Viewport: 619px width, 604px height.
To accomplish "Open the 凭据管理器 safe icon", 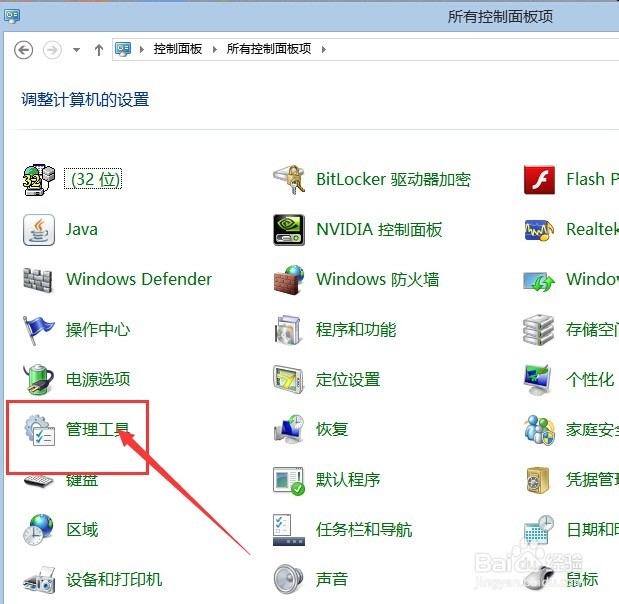I will [538, 480].
